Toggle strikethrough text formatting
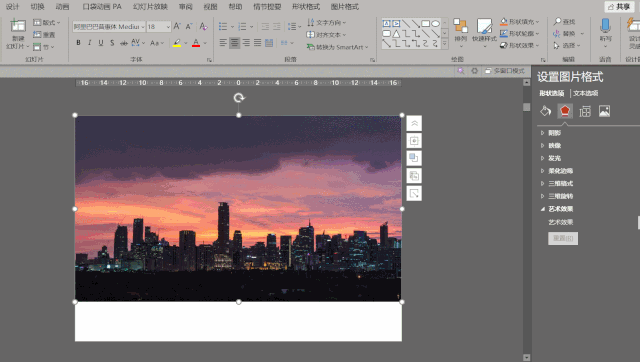Screen dimensions: 640x362 click(123, 43)
